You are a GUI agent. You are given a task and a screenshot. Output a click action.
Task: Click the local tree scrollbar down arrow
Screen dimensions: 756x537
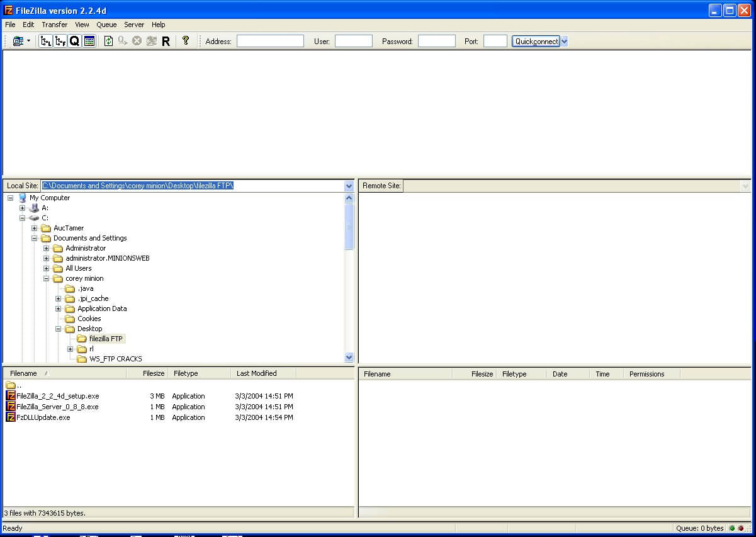point(349,358)
